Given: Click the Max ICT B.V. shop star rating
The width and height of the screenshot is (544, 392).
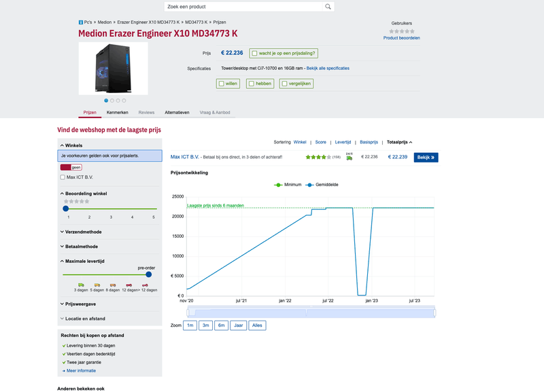Looking at the screenshot, I should tap(318, 157).
